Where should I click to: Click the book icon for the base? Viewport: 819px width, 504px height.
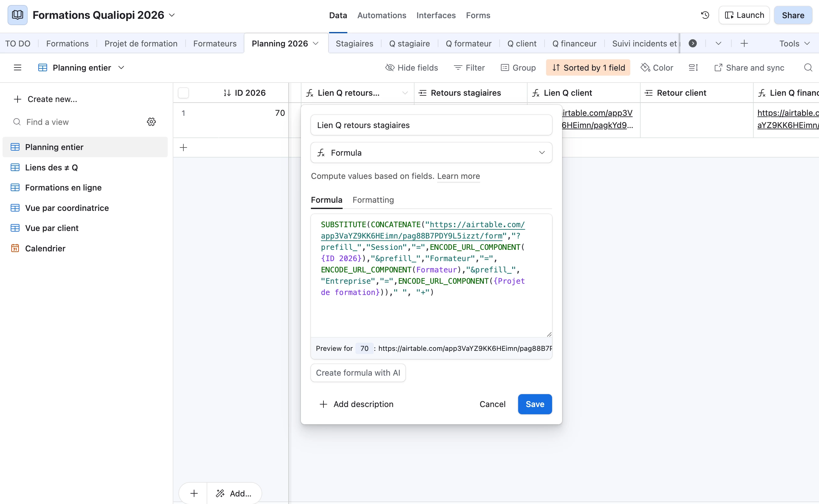[17, 15]
